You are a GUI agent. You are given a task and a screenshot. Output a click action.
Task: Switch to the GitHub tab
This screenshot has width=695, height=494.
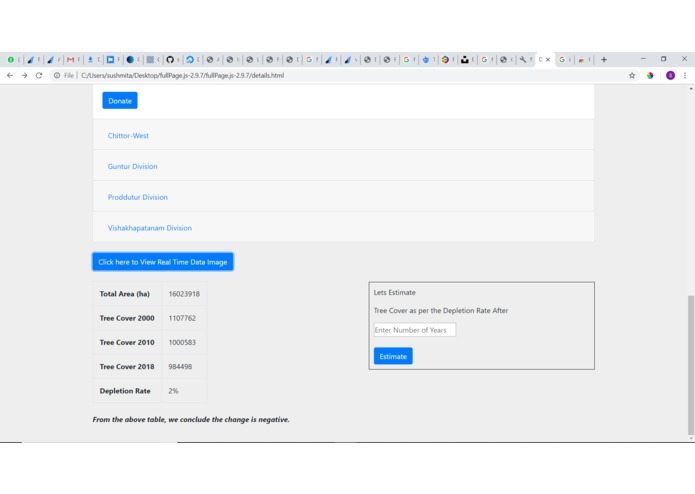coord(170,59)
